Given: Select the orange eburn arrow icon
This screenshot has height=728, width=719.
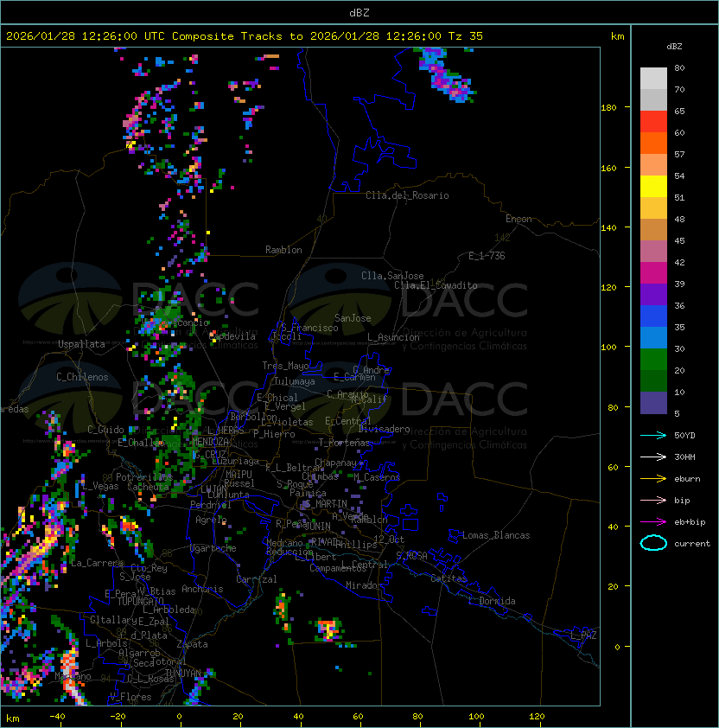Looking at the screenshot, I should pos(653,478).
